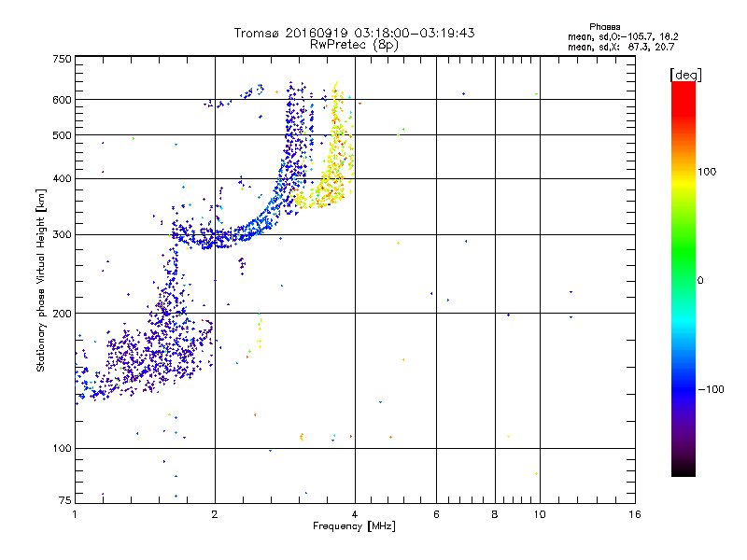747x560 pixels.
Task: Click the '100' colorbar tick label
Action: pyautogui.click(x=707, y=172)
